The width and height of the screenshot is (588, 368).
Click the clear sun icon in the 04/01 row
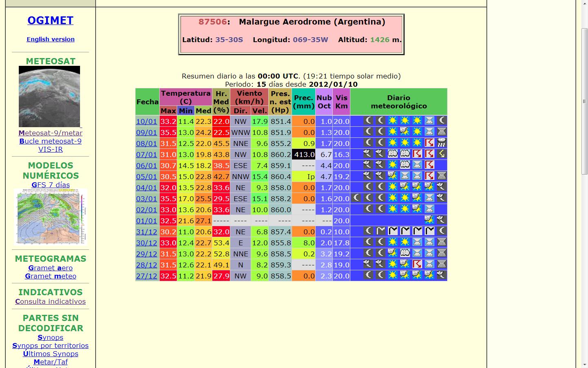[392, 187]
